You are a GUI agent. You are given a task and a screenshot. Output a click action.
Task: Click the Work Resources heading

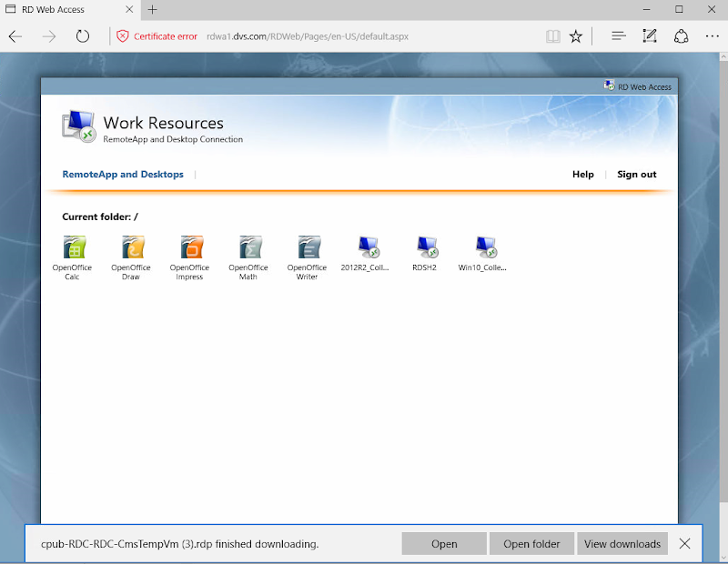(164, 123)
